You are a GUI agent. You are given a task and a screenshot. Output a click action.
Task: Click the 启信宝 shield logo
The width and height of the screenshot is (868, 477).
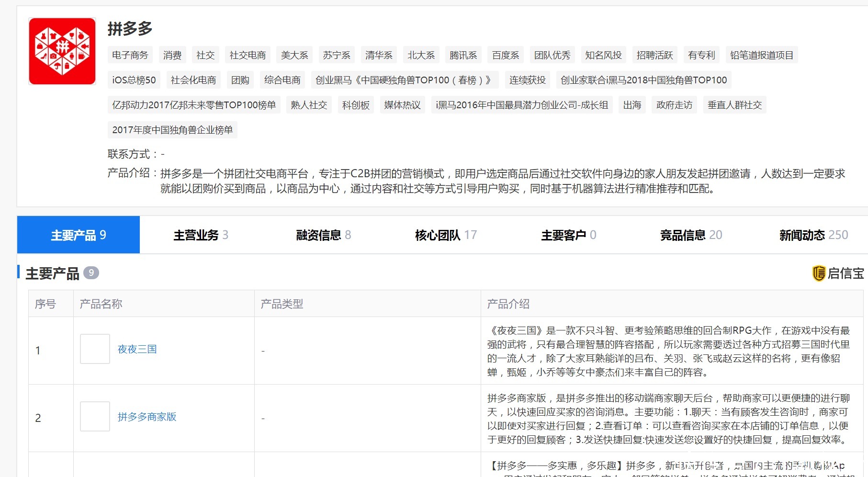[819, 273]
